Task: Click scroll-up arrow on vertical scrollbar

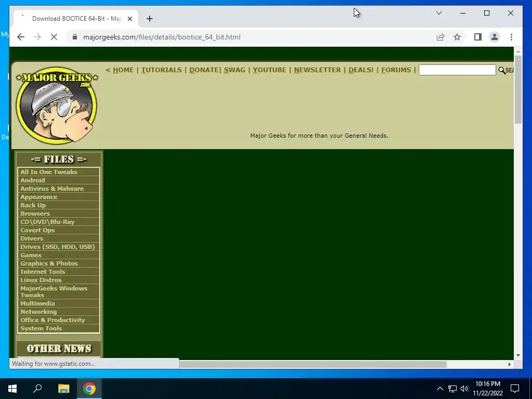Action: [x=518, y=51]
